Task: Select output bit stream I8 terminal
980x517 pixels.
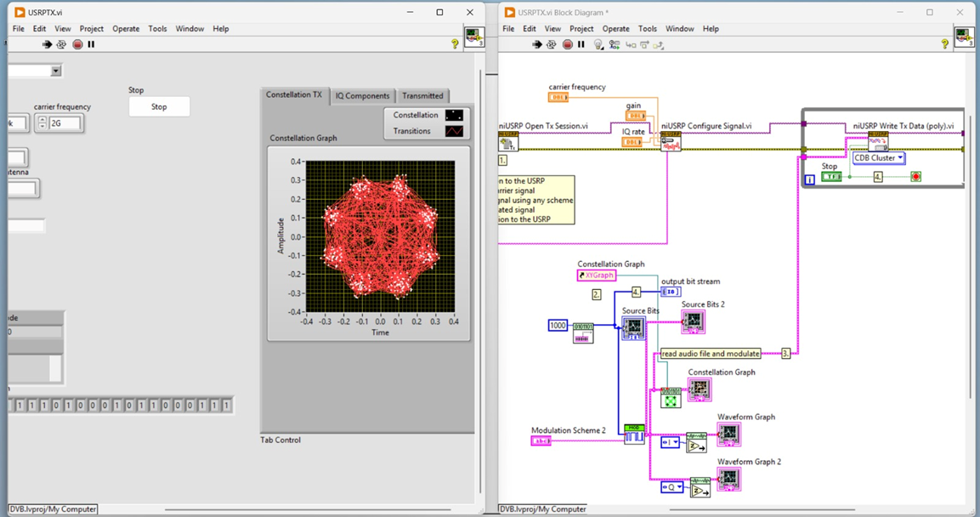Action: point(671,292)
